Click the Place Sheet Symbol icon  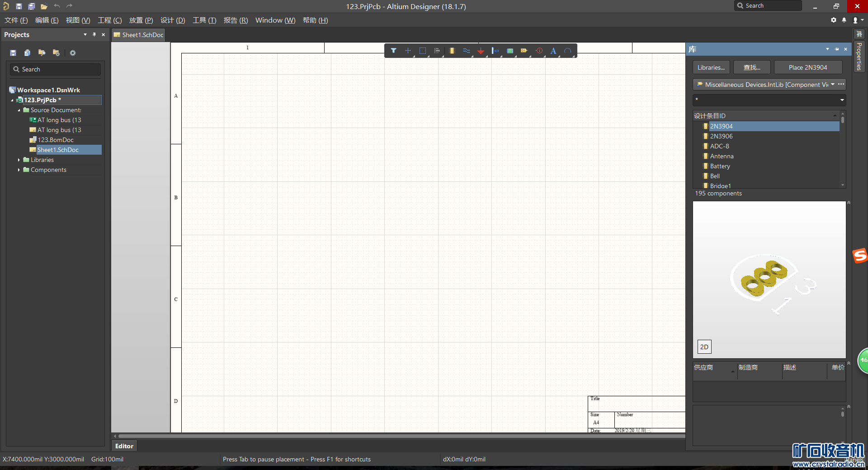click(510, 51)
